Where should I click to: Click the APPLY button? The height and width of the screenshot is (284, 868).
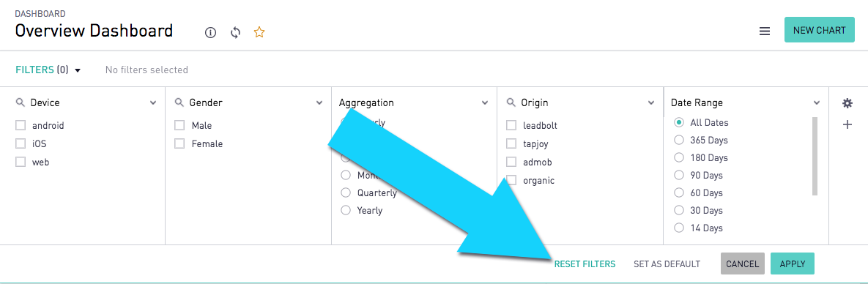[x=793, y=264]
